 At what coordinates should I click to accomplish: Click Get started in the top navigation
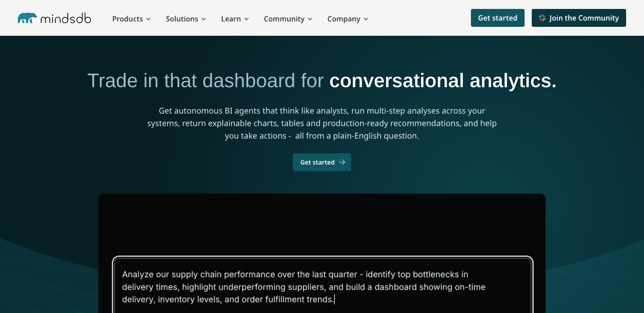[x=498, y=18]
